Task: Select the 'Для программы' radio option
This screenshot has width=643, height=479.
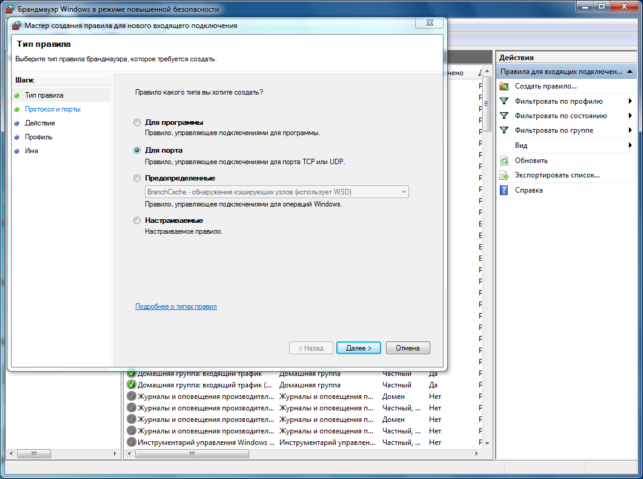Action: click(x=137, y=122)
